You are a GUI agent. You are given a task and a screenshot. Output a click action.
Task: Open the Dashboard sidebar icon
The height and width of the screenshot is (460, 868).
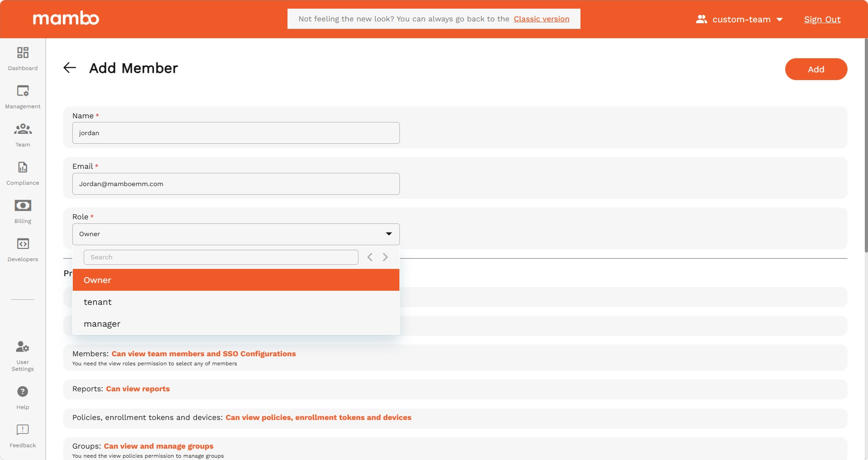[x=23, y=53]
